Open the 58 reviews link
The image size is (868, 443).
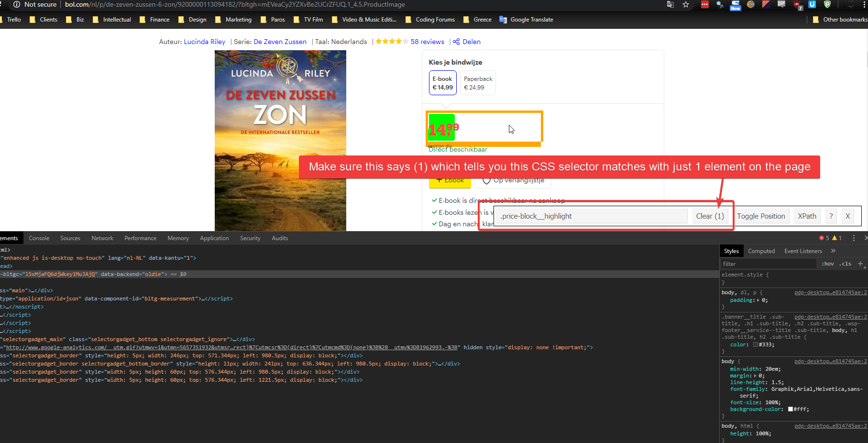click(x=428, y=42)
